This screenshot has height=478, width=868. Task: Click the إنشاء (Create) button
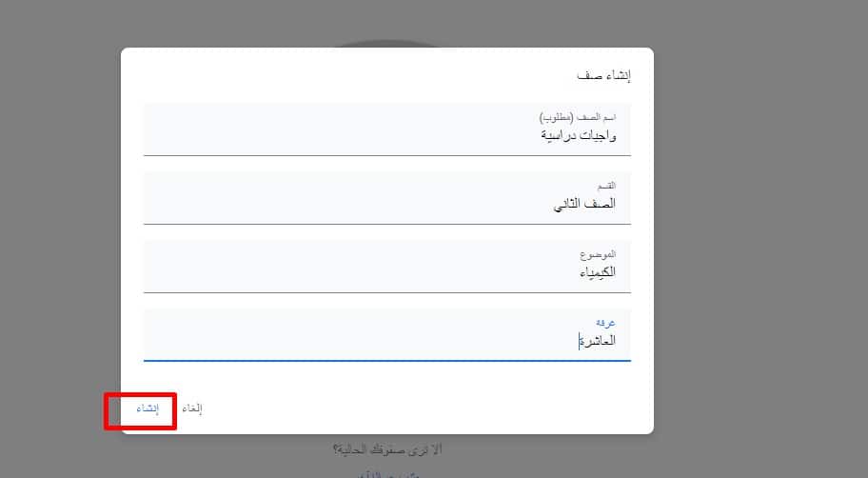pos(147,408)
